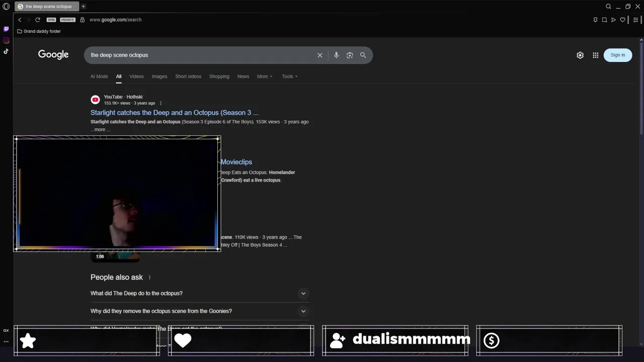644x362 pixels.
Task: Open sidebar setup three-dots menu
Action: (x=6, y=341)
